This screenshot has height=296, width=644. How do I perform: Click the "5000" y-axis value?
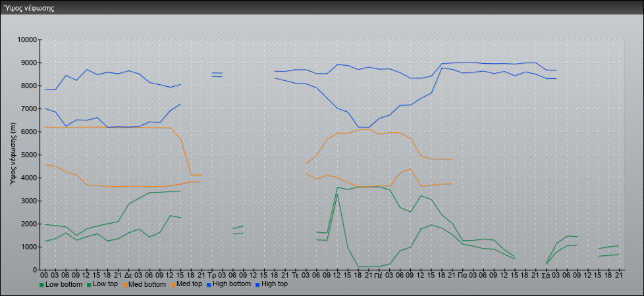(x=30, y=155)
